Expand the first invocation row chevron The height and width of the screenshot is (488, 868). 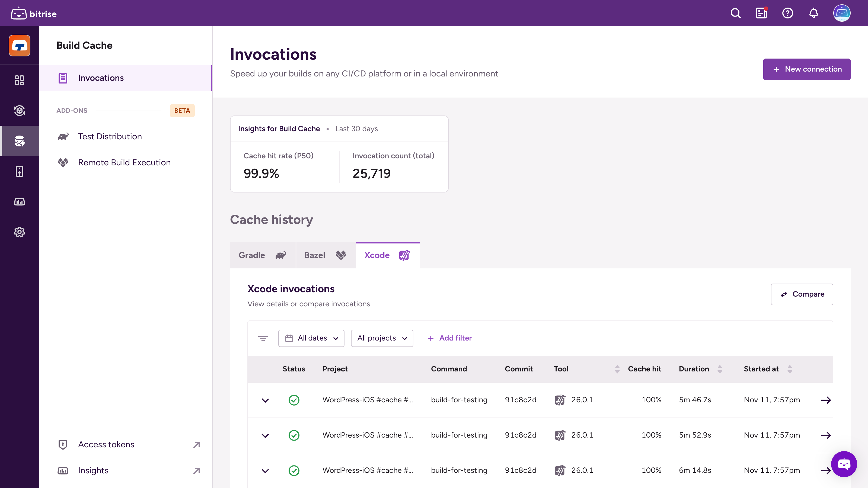point(265,400)
